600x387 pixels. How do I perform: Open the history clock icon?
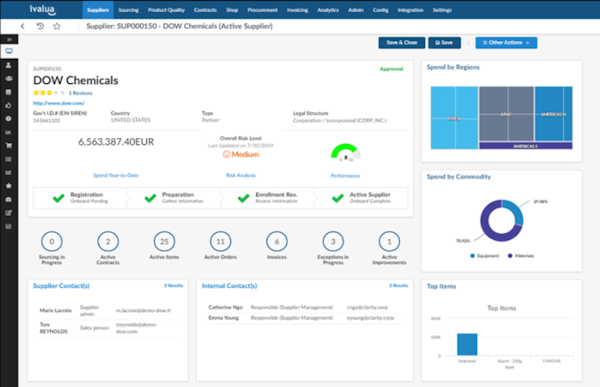tap(40, 26)
